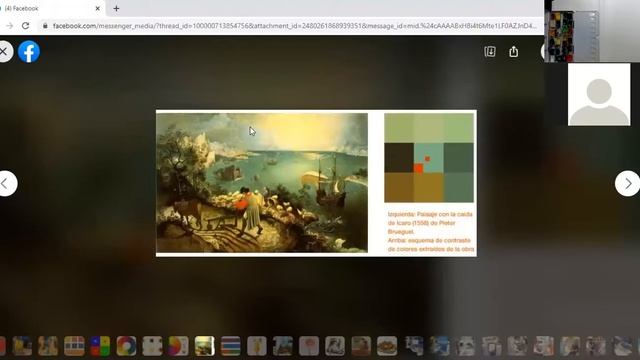Open a new browser tab with plus
The image size is (640, 360).
click(116, 8)
